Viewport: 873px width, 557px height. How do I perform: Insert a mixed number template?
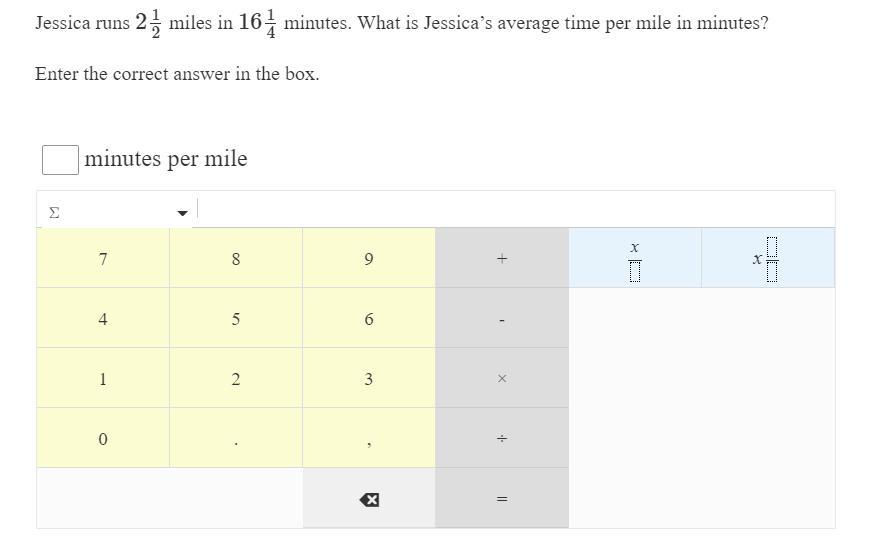[x=767, y=259]
